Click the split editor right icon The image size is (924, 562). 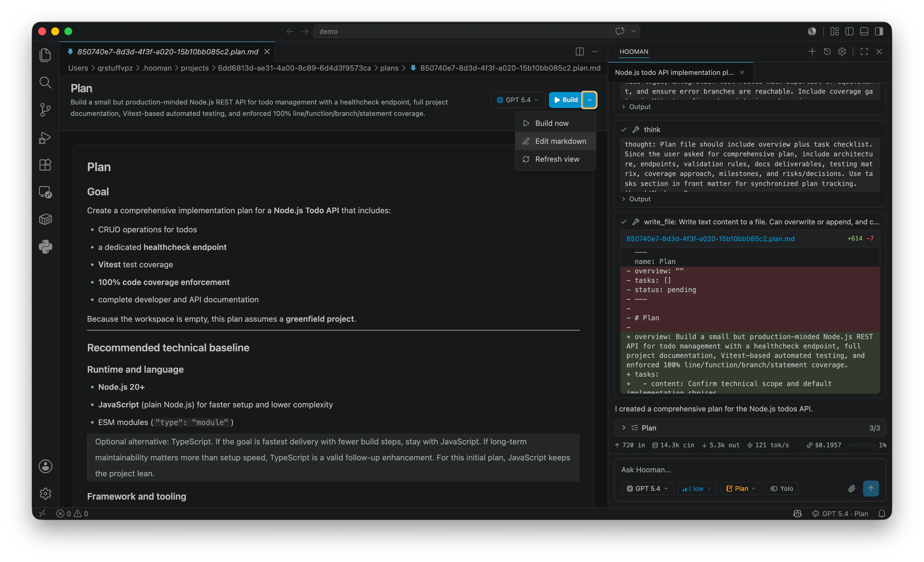[x=580, y=52]
